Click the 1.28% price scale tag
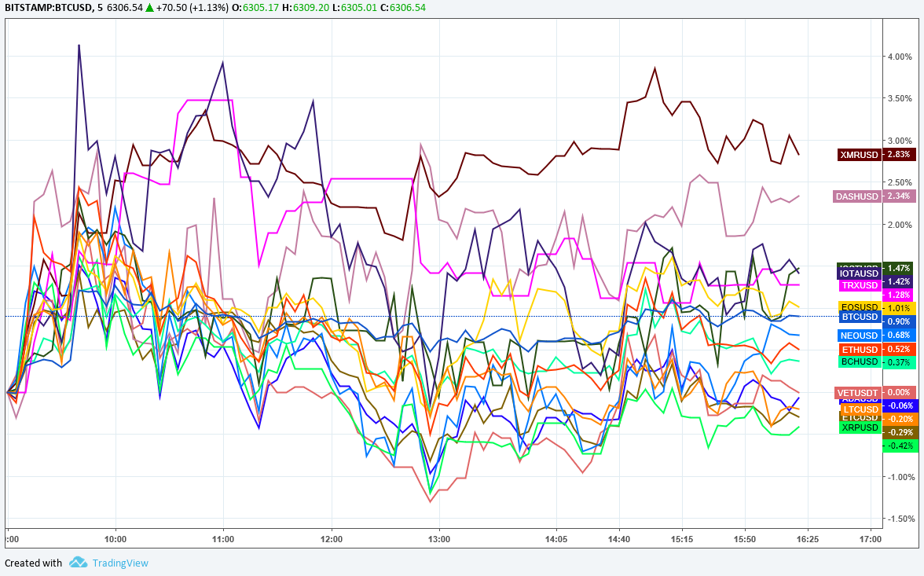 click(898, 295)
